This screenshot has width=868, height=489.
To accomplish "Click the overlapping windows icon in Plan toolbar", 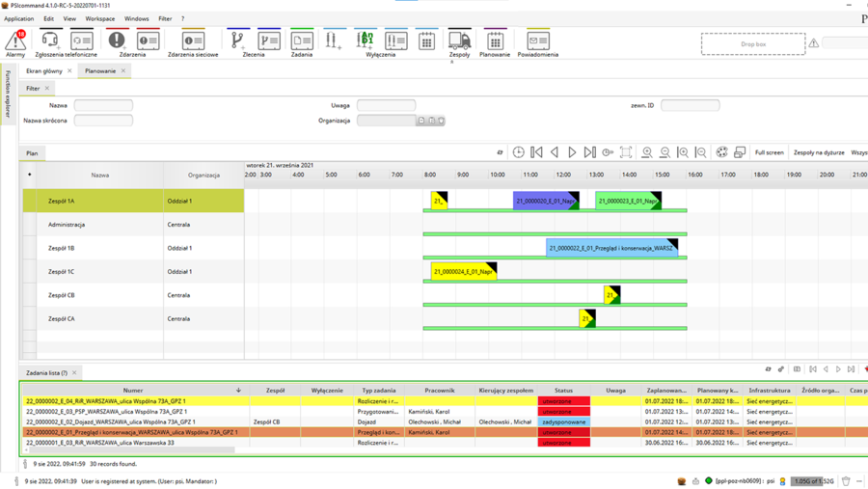I will pos(740,152).
